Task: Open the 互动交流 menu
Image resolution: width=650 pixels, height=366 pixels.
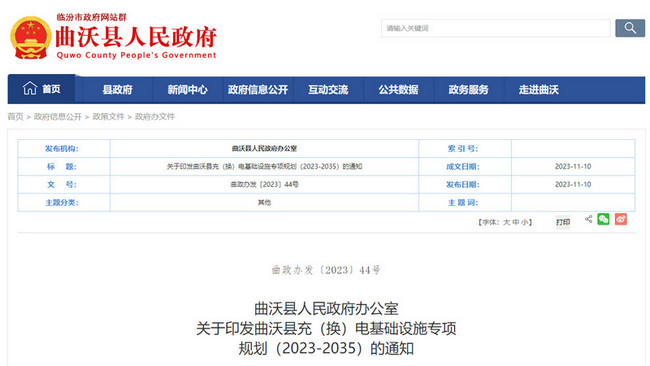Action: pyautogui.click(x=328, y=90)
